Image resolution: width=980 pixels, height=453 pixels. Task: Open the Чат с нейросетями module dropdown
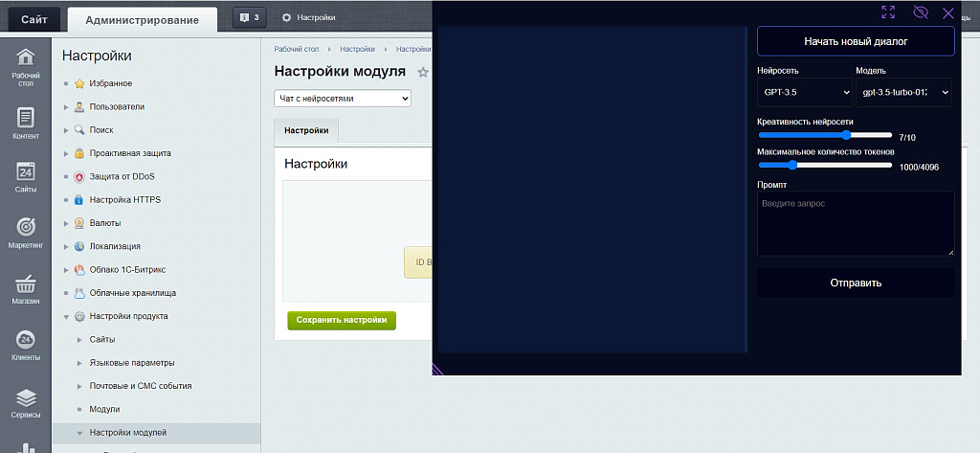tap(343, 98)
